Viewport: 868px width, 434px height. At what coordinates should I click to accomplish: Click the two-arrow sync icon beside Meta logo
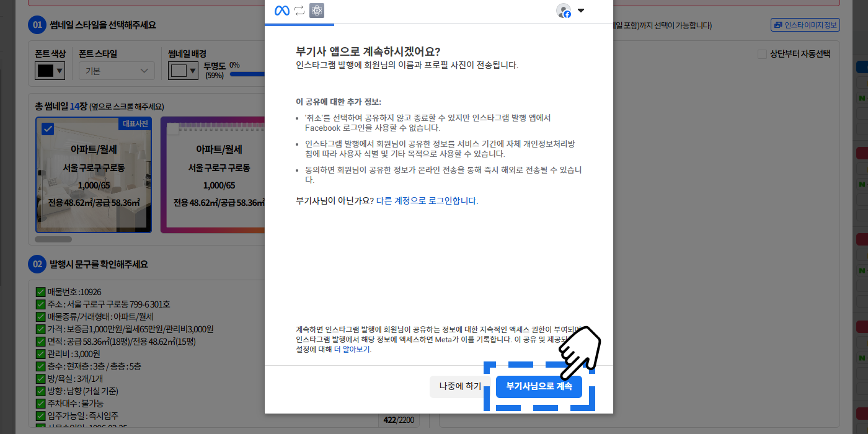299,11
